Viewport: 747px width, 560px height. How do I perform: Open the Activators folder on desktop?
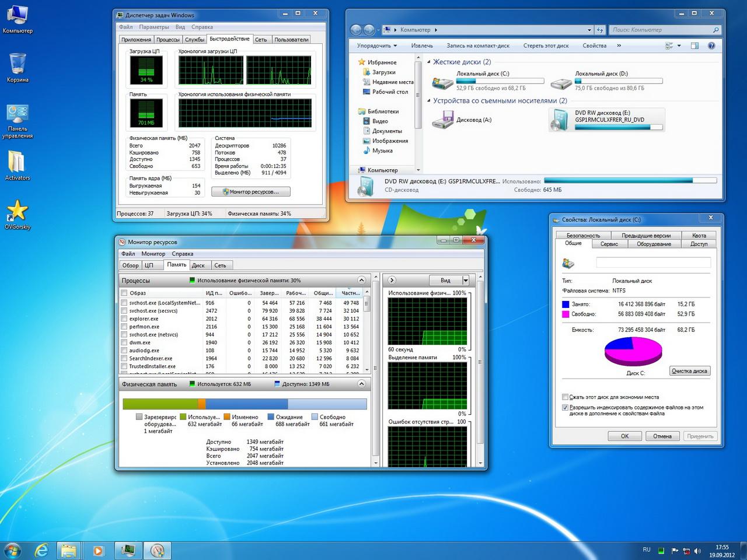click(x=18, y=165)
